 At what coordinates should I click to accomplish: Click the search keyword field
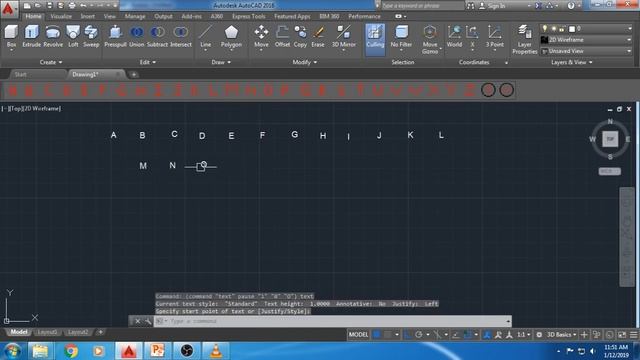coord(423,6)
